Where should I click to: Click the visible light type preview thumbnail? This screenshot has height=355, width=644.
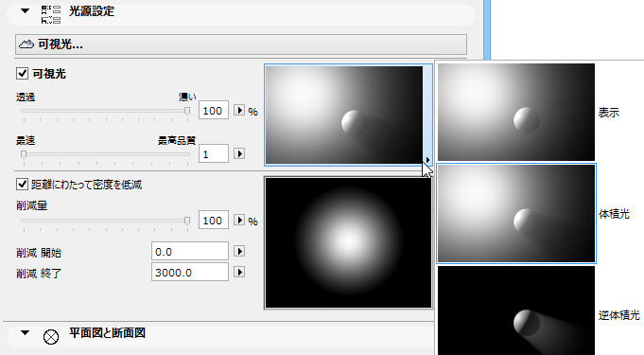coord(344,115)
